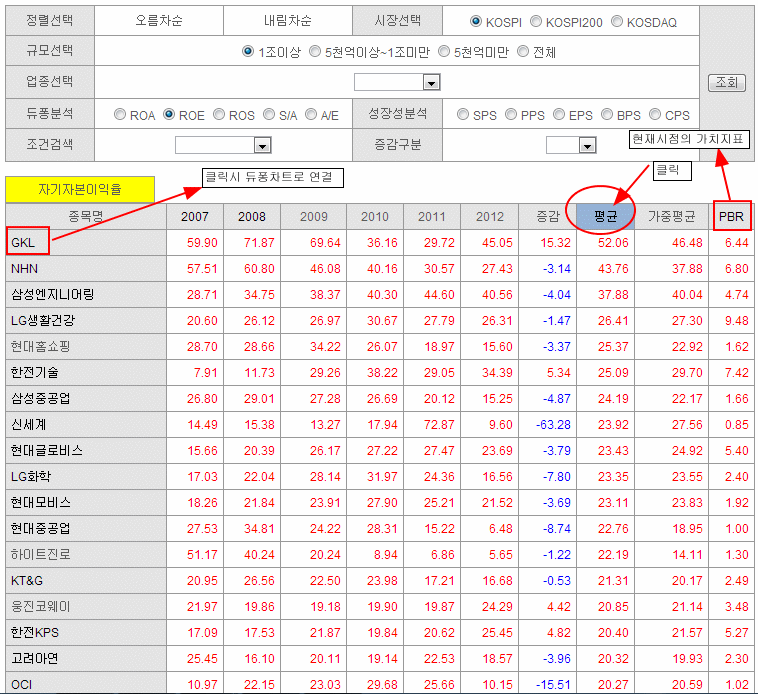
Task: Select SPS growth analysis option
Action: 463,114
